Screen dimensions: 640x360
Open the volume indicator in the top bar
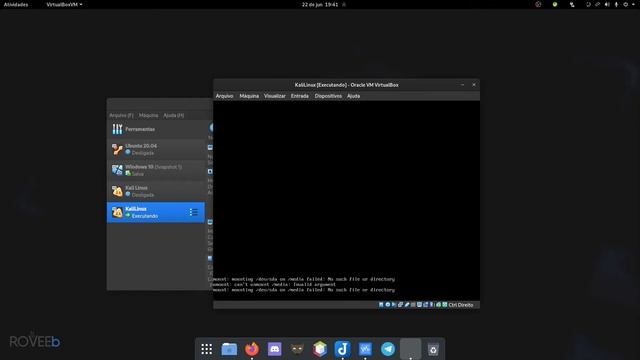(x=607, y=4)
